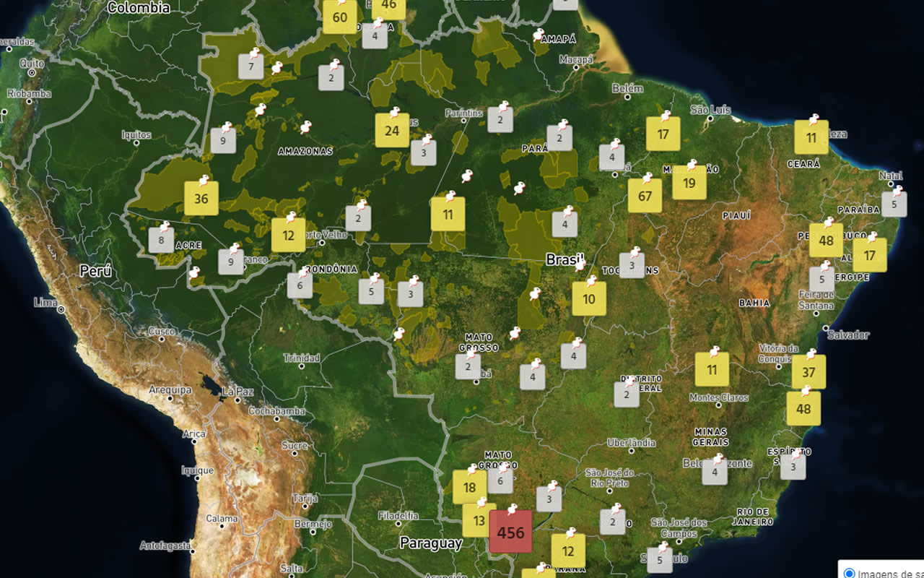Viewport: 924px width, 578px height.
Task: Select the gray 3 cluster in Espírito Santo
Action: click(793, 467)
